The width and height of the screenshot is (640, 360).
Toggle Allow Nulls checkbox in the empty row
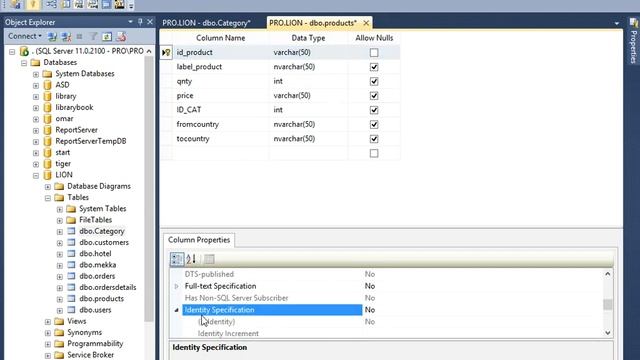click(x=374, y=153)
